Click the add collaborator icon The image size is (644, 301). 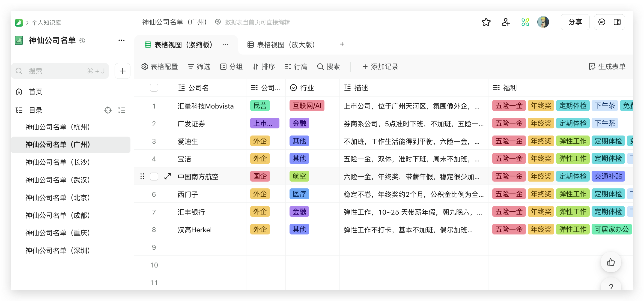506,22
